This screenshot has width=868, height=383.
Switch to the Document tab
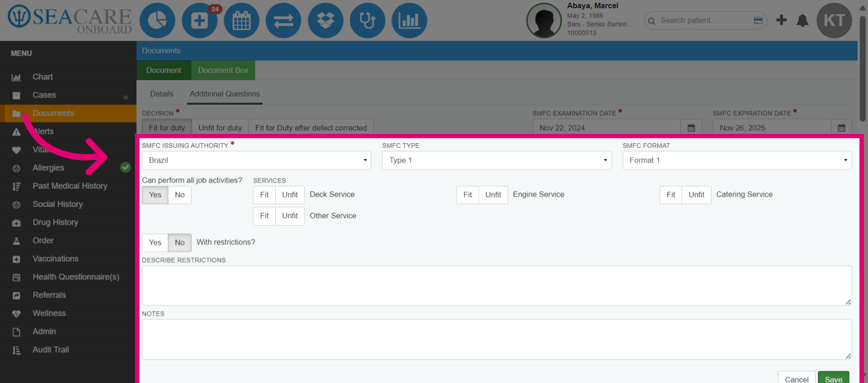(164, 70)
